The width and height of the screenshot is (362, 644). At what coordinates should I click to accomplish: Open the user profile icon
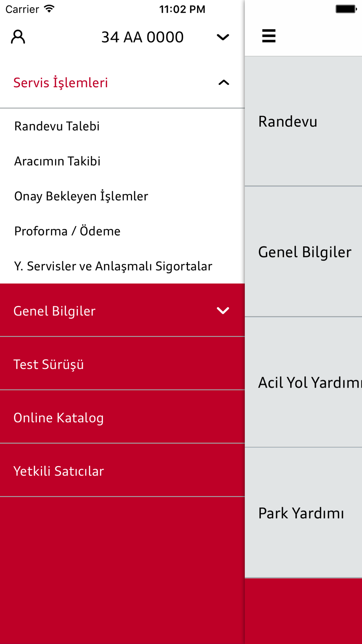tap(18, 37)
